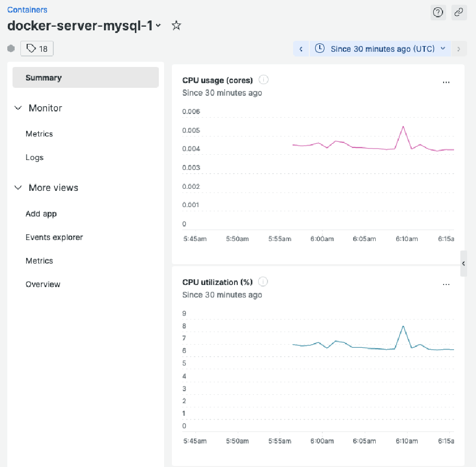This screenshot has height=467, width=476.
Task: Show info for CPU usage (cores) chart
Action: (x=263, y=80)
